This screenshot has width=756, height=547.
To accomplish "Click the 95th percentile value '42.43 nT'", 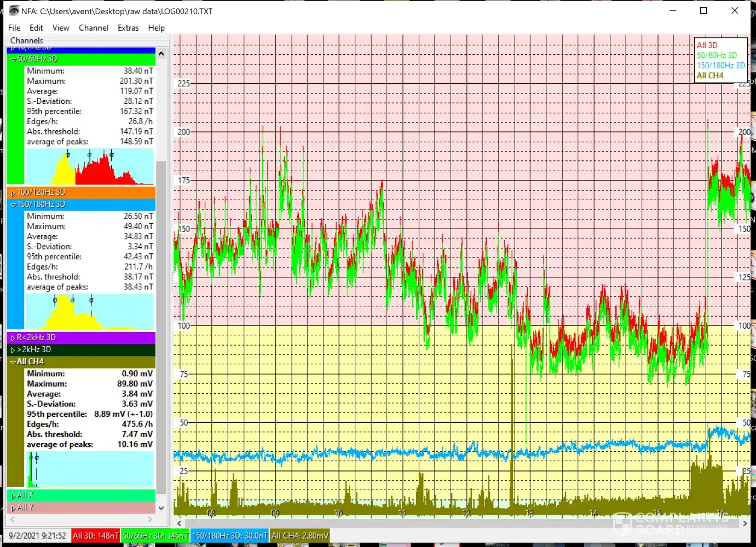I will click(138, 257).
